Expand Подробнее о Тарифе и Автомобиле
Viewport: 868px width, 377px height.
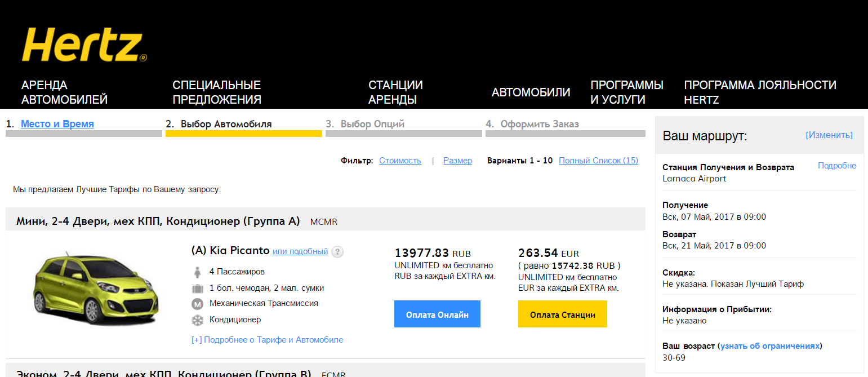point(267,340)
